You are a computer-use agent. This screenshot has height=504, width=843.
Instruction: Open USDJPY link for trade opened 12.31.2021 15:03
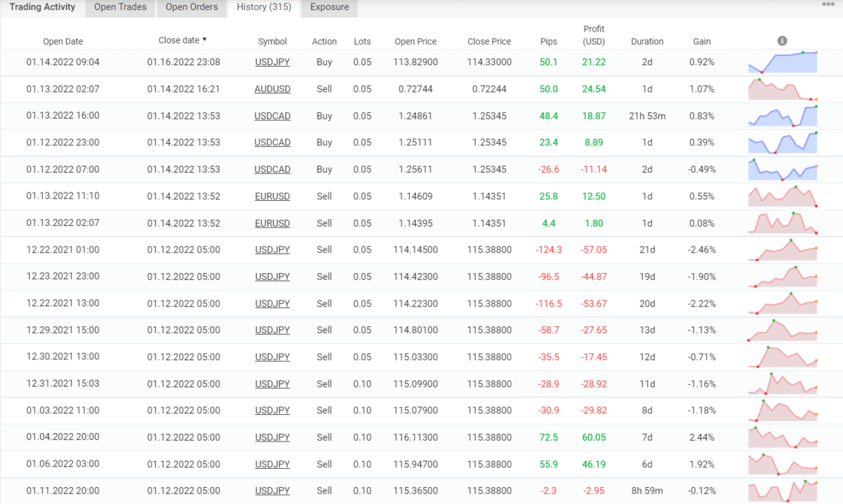(273, 384)
